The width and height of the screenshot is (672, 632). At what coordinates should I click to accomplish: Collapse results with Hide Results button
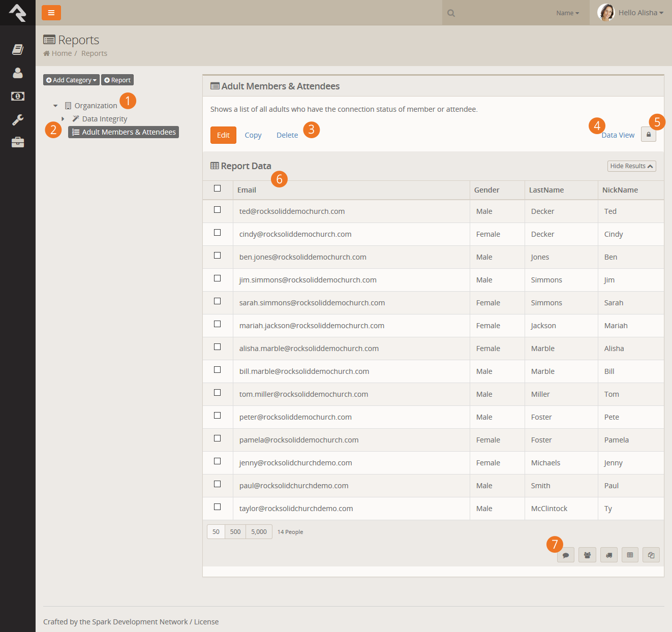(x=631, y=166)
